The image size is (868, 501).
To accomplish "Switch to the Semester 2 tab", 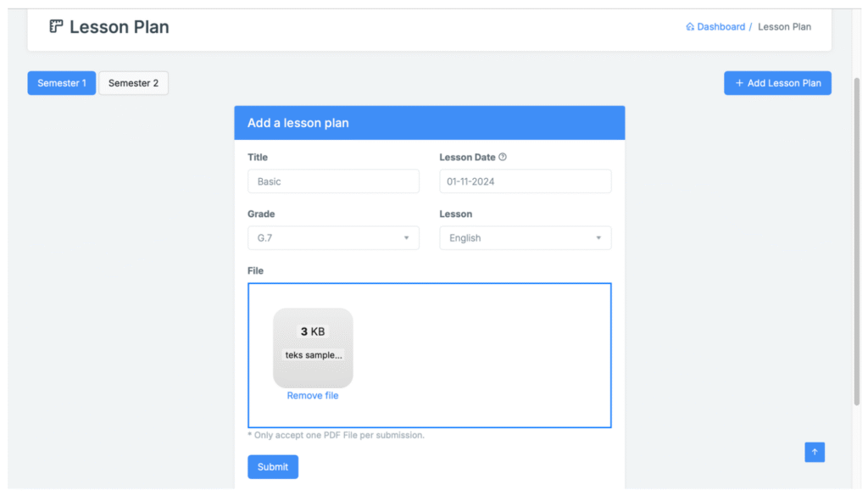I will pos(133,83).
